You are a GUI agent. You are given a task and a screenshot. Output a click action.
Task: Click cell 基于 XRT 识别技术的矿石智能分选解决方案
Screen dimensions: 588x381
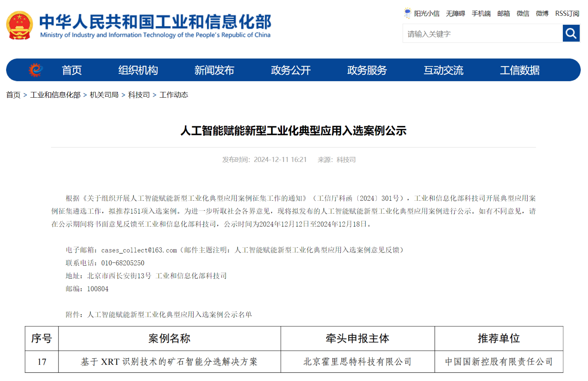[169, 362]
